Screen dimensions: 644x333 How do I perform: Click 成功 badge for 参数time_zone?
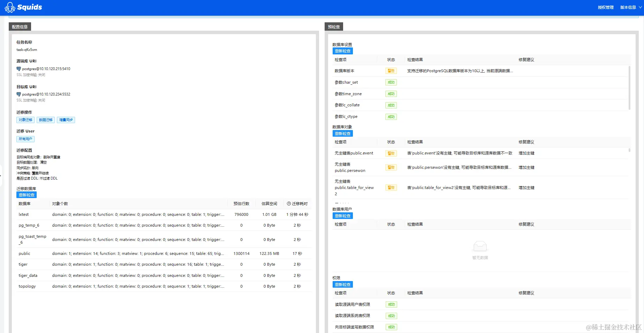pyautogui.click(x=391, y=94)
